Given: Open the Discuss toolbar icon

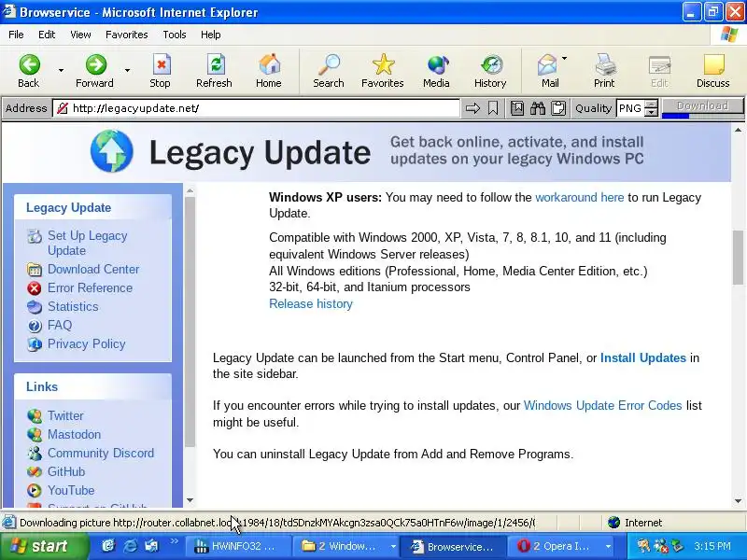Looking at the screenshot, I should 713,64.
